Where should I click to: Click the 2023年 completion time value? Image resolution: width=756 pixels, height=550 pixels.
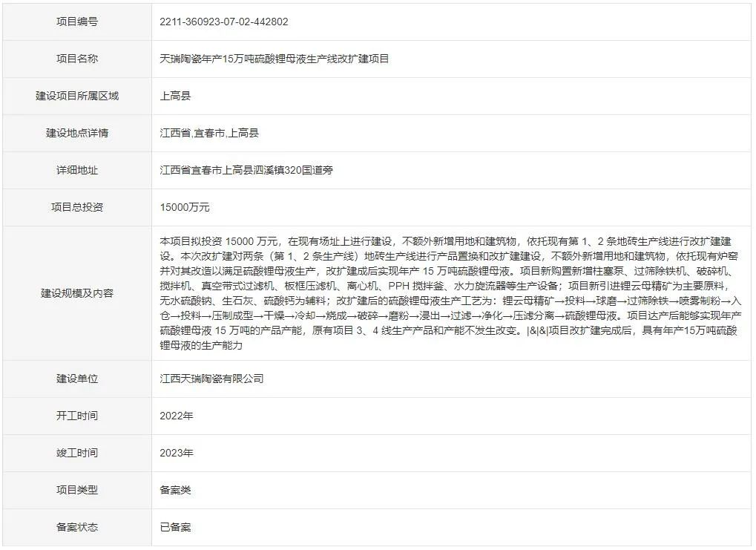[x=177, y=453]
